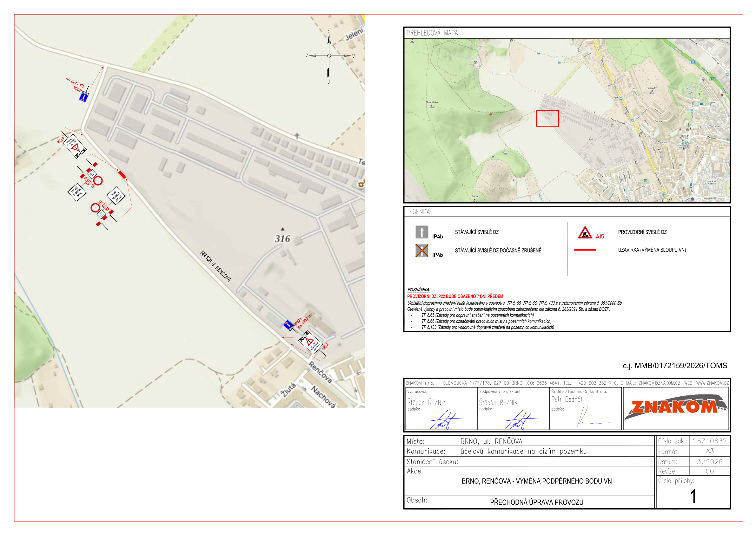756x534 pixels.
Task: Click the Místo value "BRNO, ul. RENČOVA"
Action: pos(491,441)
